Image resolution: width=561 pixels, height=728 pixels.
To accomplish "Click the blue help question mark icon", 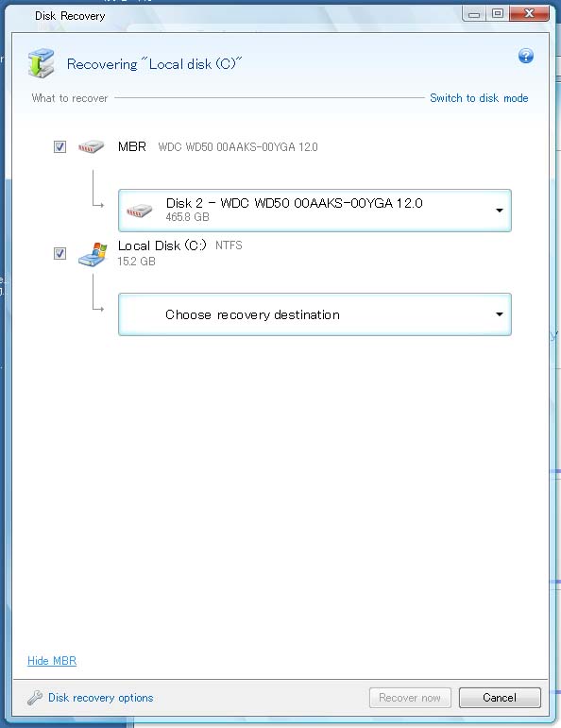I will point(526,56).
